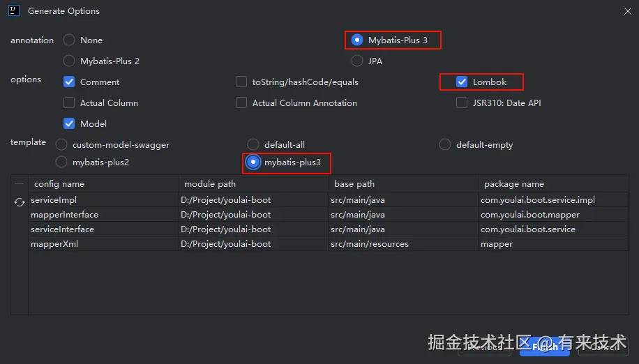Select custom-model-swagger template
The width and height of the screenshot is (639, 364).
[61, 144]
